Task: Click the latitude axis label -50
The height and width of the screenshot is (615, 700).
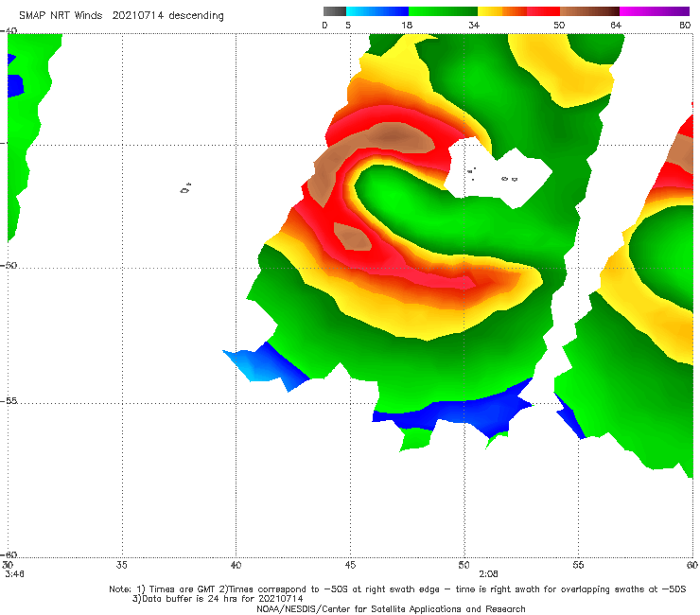Action: [x=9, y=265]
